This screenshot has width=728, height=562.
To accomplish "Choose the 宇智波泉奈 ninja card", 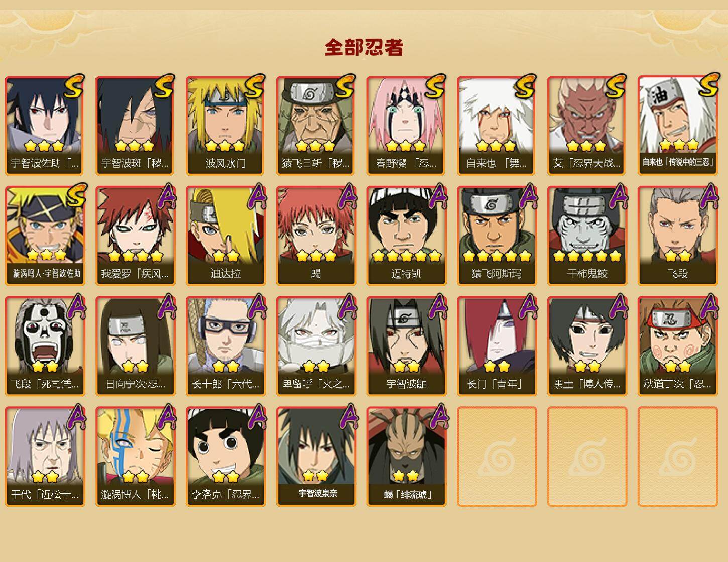I will 316,457.
